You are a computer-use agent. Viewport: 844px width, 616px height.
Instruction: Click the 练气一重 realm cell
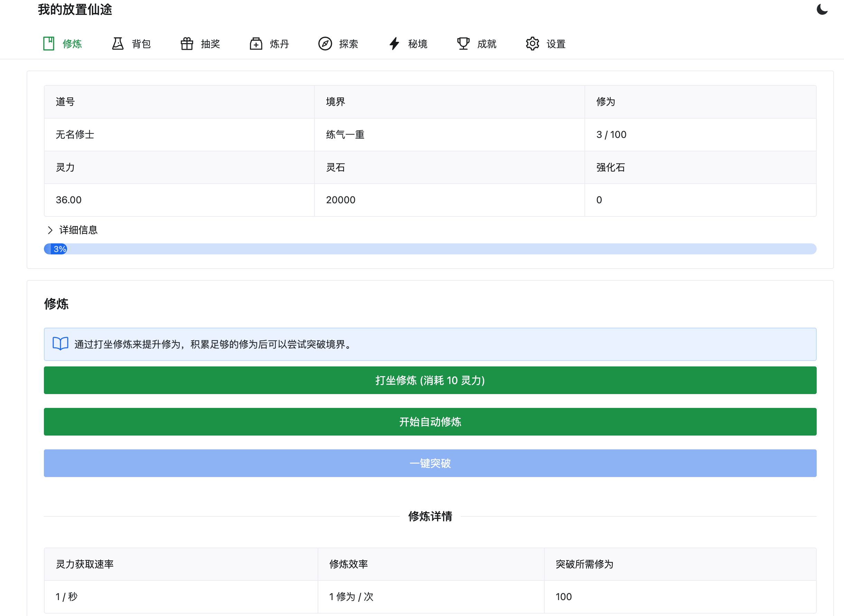pos(450,134)
